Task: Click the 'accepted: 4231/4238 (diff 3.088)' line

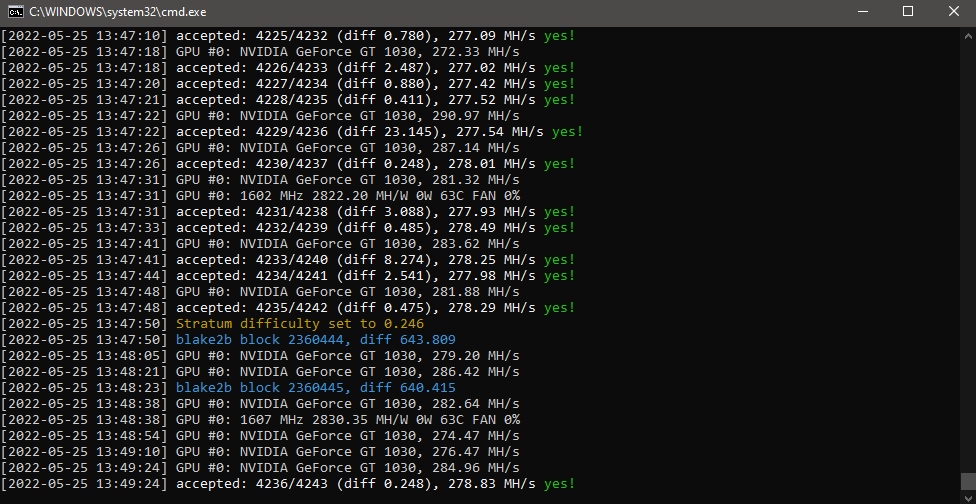Action: (x=288, y=212)
